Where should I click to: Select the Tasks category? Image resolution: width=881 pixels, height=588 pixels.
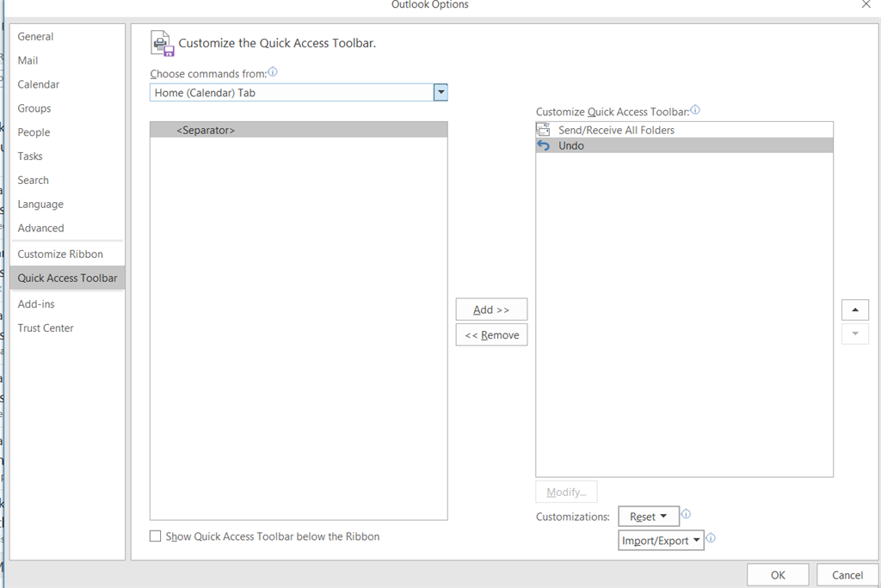point(67,156)
